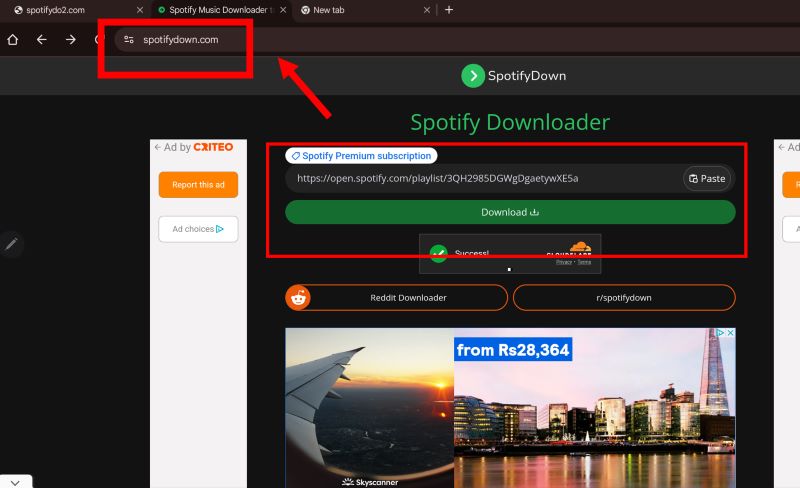Go forward with the forward arrow
The height and width of the screenshot is (488, 800).
70,40
